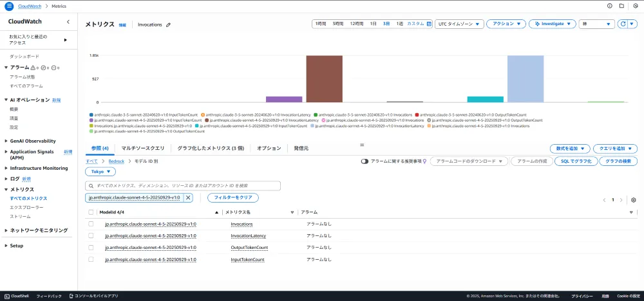Edit the graph title Invocations with pencil icon
The height and width of the screenshot is (301, 644).
pyautogui.click(x=168, y=24)
